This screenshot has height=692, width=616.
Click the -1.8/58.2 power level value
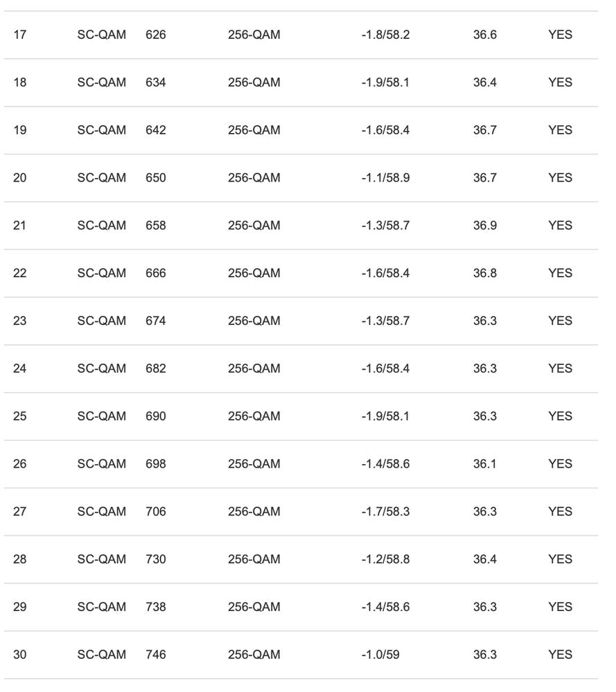(x=385, y=35)
